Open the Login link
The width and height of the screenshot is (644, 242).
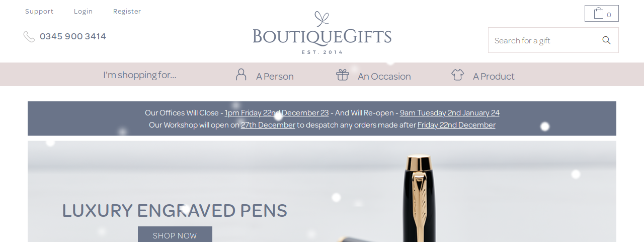pyautogui.click(x=83, y=11)
